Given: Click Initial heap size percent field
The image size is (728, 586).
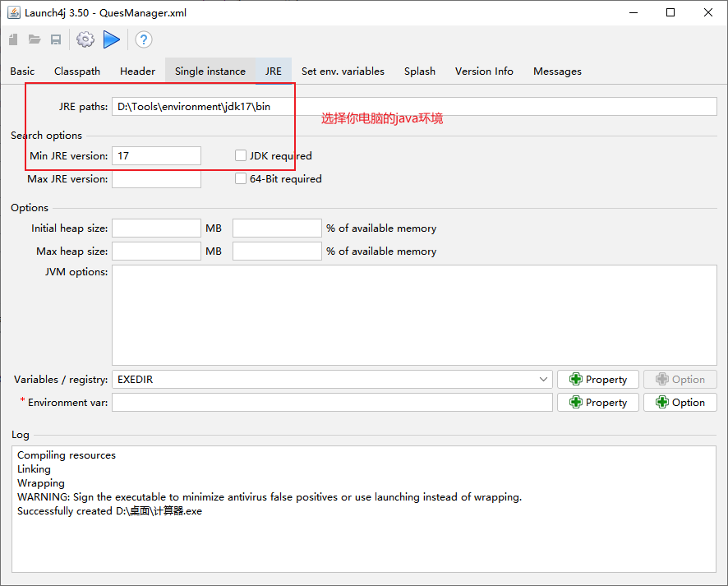Looking at the screenshot, I should (277, 228).
